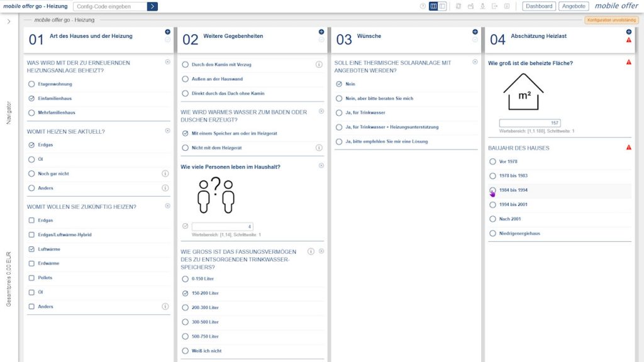Click the download icon in the top toolbar
This screenshot has width=644, height=362.
[x=483, y=6]
